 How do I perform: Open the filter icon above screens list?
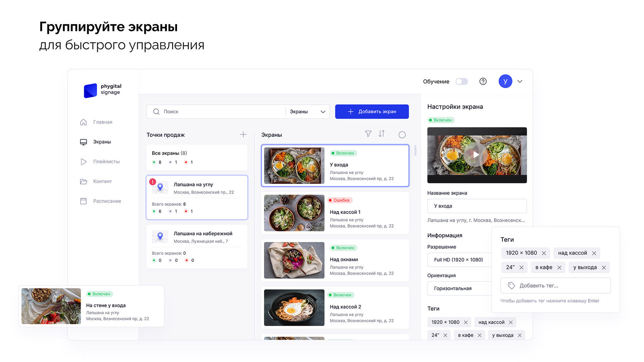tap(368, 134)
